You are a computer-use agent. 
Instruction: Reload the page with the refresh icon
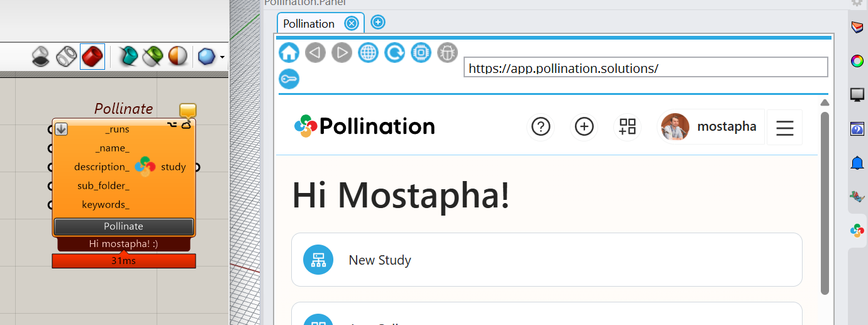[394, 52]
